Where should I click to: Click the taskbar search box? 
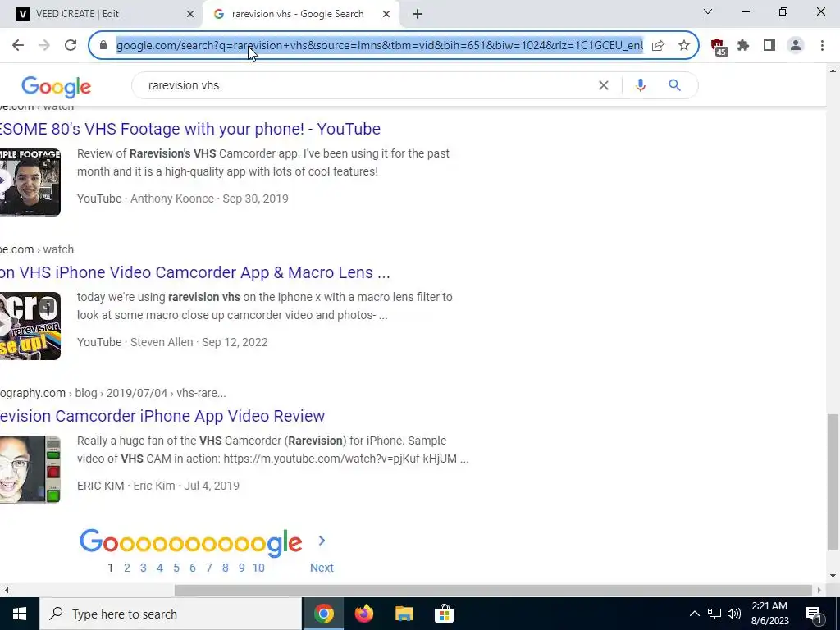[x=171, y=614]
